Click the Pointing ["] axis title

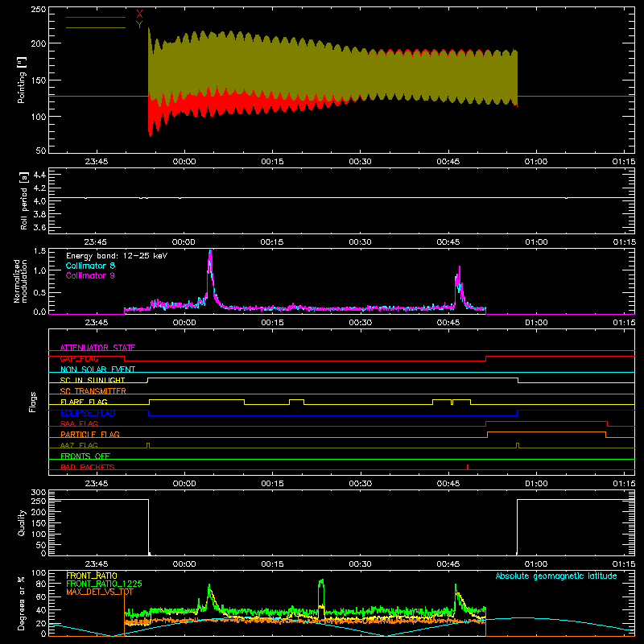click(x=22, y=80)
